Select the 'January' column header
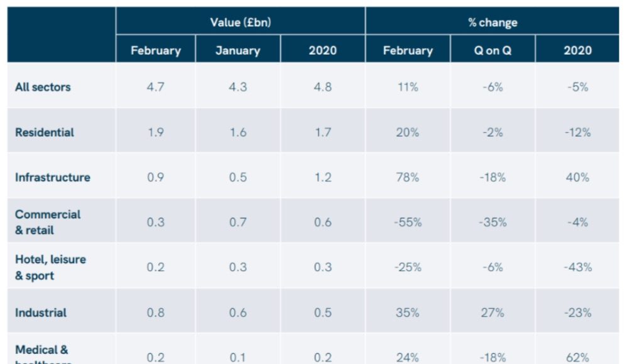Viewport: 627px width, 364px height. [x=237, y=50]
